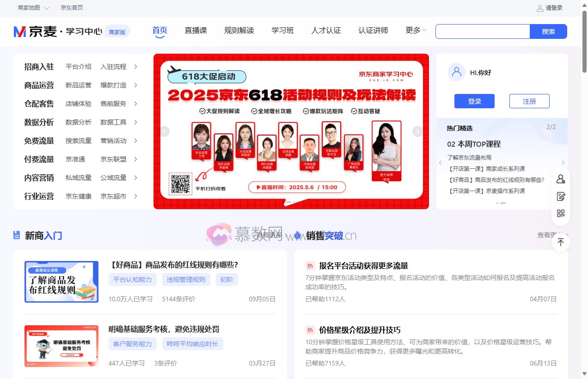Viewport: 588px width, 379px height.
Task: Click the feedback note-and-pencil floating icon
Action: click(561, 196)
